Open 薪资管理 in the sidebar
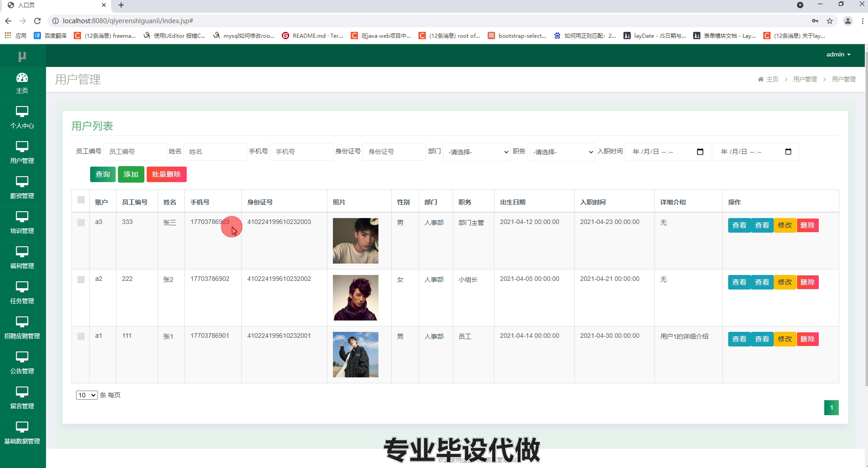868x468 pixels. (x=22, y=188)
